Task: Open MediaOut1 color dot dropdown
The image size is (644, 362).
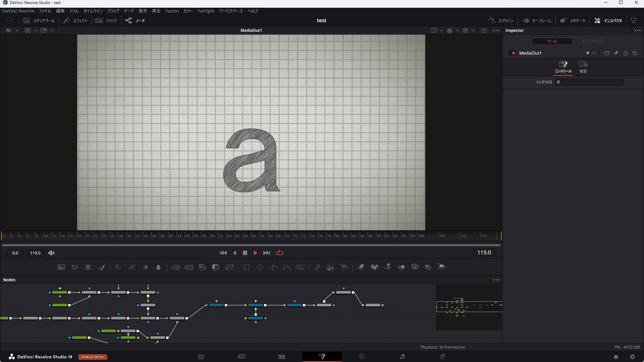Action: 590,53
